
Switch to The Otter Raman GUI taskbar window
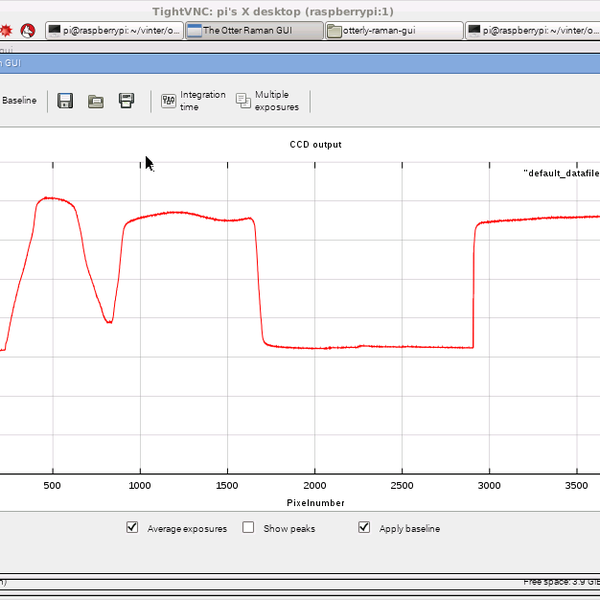click(x=259, y=31)
